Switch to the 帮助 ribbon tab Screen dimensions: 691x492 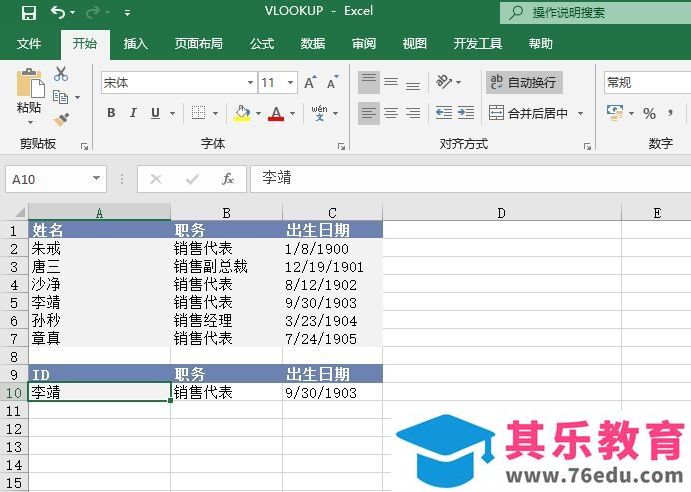coord(540,43)
